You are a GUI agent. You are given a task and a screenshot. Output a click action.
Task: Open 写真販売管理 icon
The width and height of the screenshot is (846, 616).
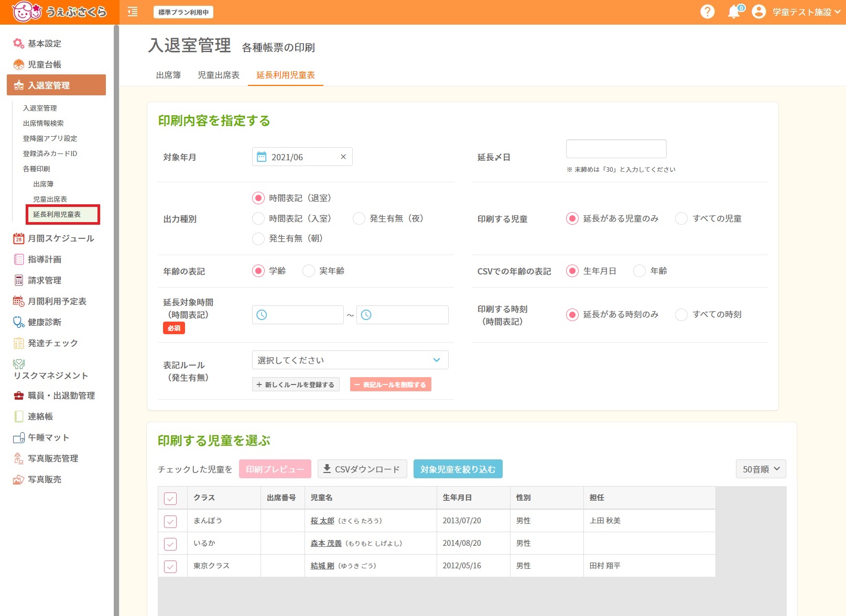(x=18, y=458)
